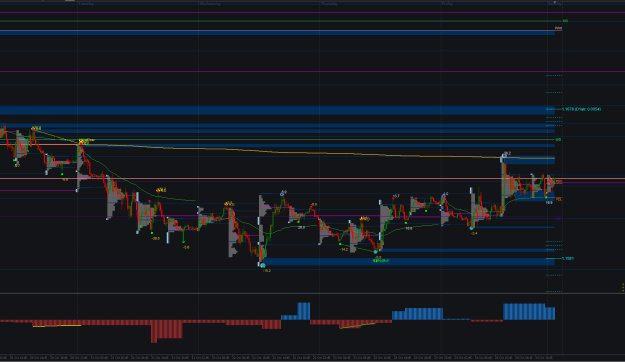
Task: Click the green Breakout label on the chart
Action: click(x=381, y=261)
